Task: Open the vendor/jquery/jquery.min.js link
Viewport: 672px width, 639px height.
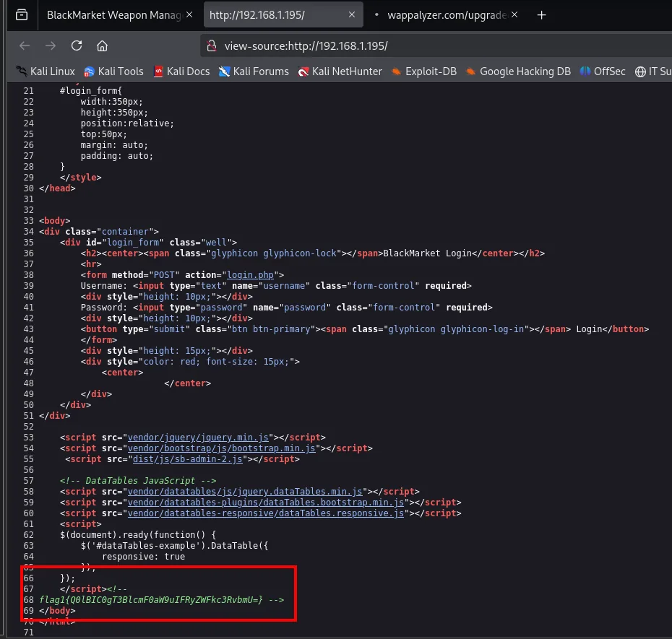Action: [198, 438]
